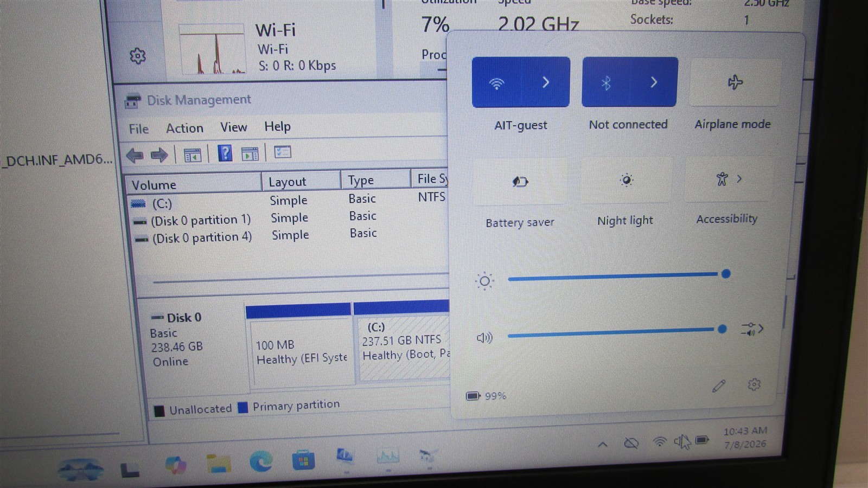Open Microsoft Store from the taskbar

[303, 460]
